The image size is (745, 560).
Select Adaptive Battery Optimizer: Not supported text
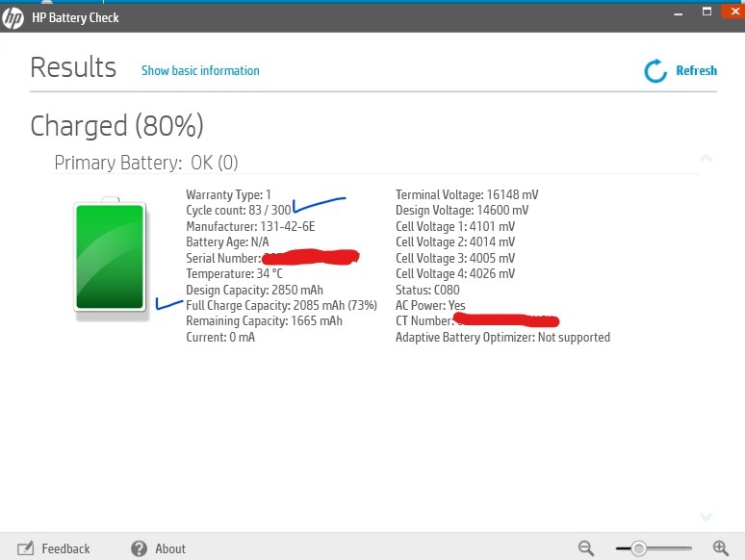tap(502, 337)
